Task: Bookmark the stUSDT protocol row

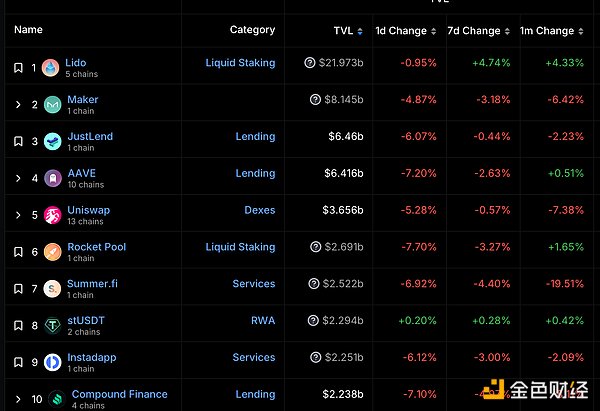Action: click(18, 325)
